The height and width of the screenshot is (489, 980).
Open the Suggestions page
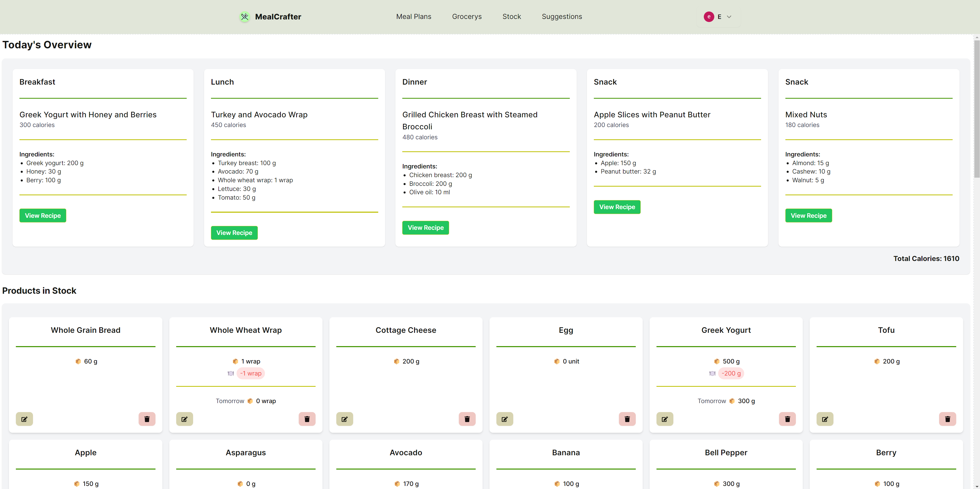562,17
